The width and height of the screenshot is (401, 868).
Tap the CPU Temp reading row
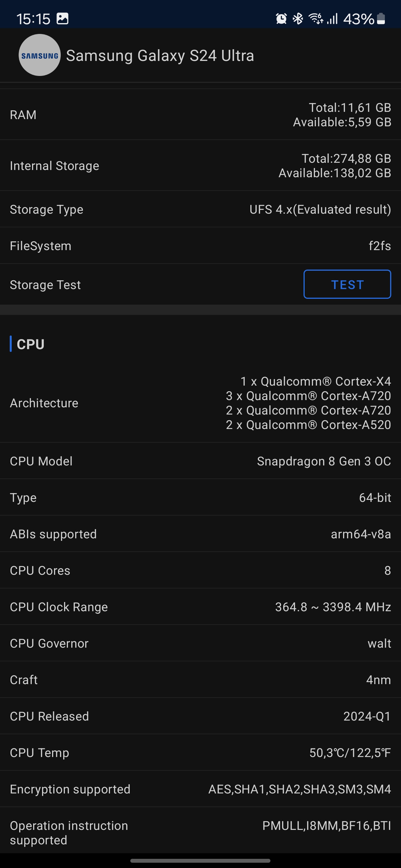(200, 753)
